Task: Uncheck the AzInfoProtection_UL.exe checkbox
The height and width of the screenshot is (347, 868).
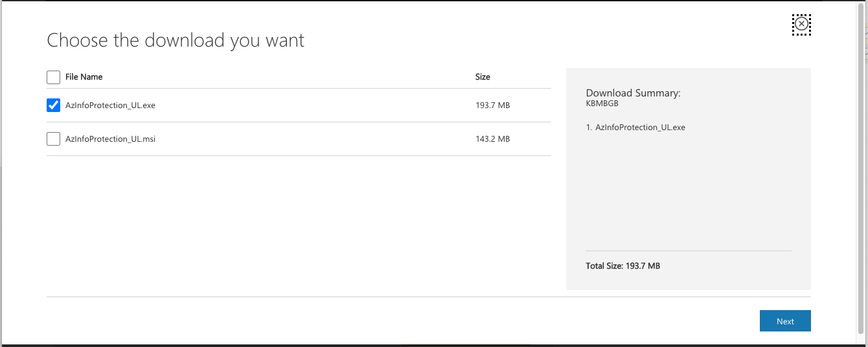Action: pyautogui.click(x=54, y=105)
